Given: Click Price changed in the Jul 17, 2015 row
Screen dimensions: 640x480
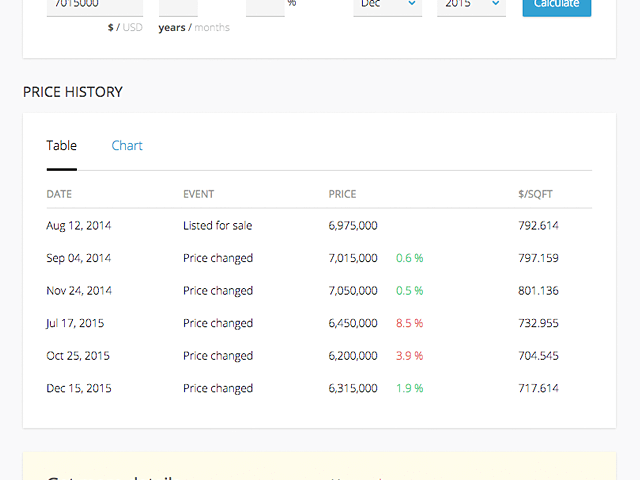Looking at the screenshot, I should point(218,324).
